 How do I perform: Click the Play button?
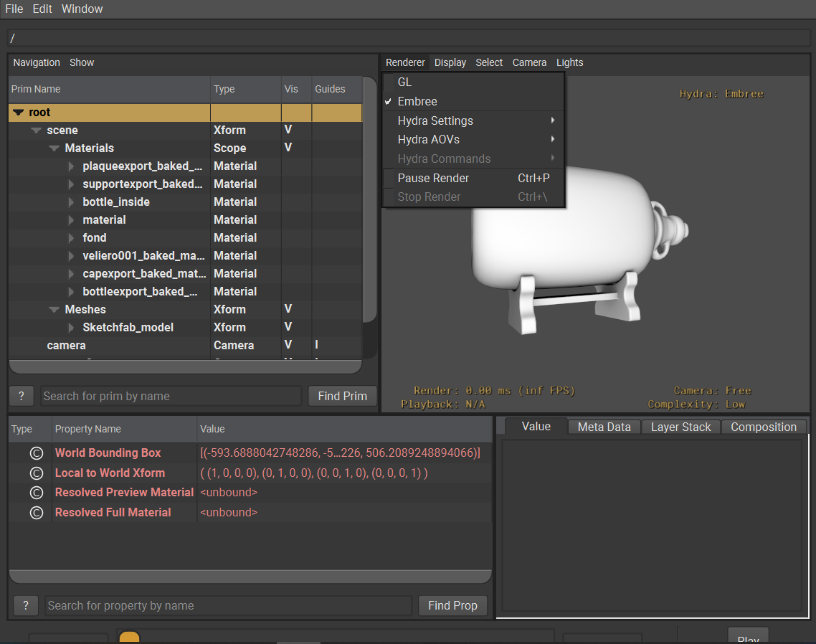(x=748, y=638)
